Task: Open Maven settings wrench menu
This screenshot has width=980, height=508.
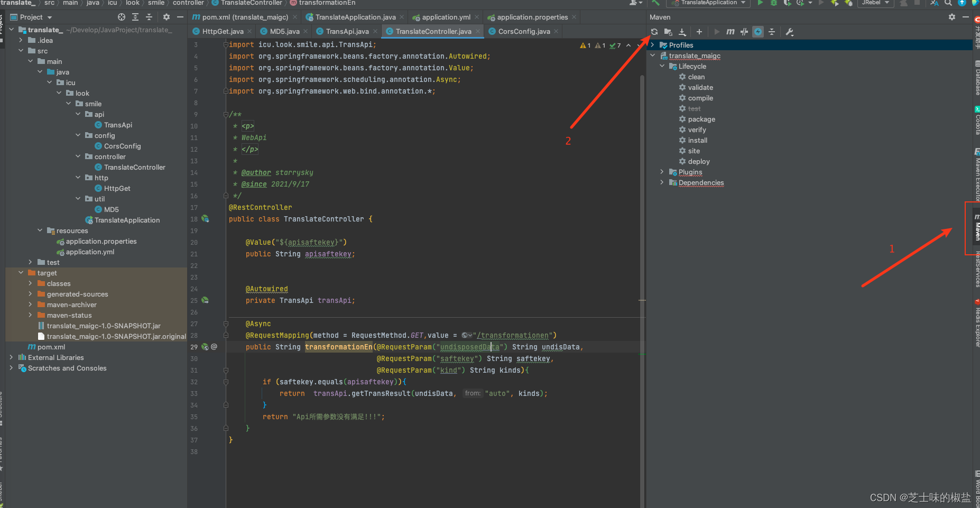Action: coord(790,32)
